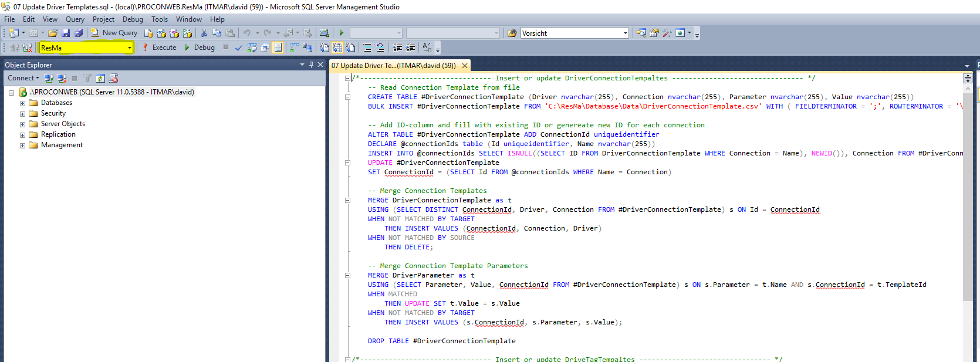Open the ResMa database dropdown
Viewport: 980px width, 362px height.
[x=129, y=48]
